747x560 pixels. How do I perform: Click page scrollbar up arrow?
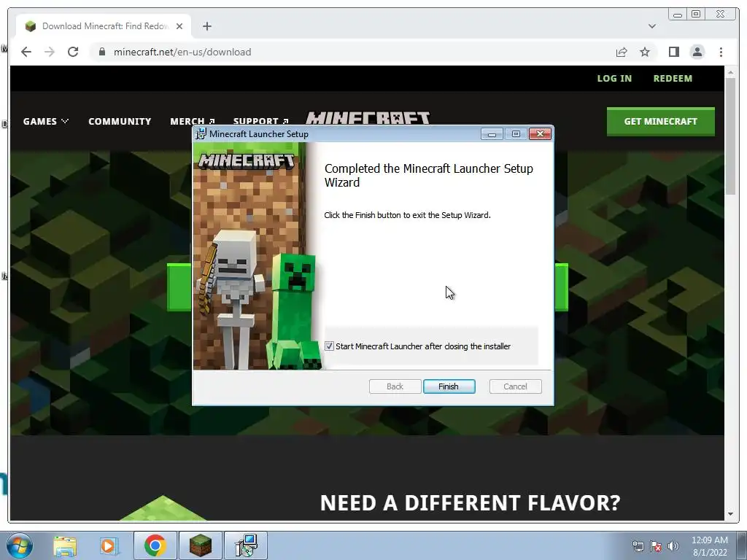730,73
